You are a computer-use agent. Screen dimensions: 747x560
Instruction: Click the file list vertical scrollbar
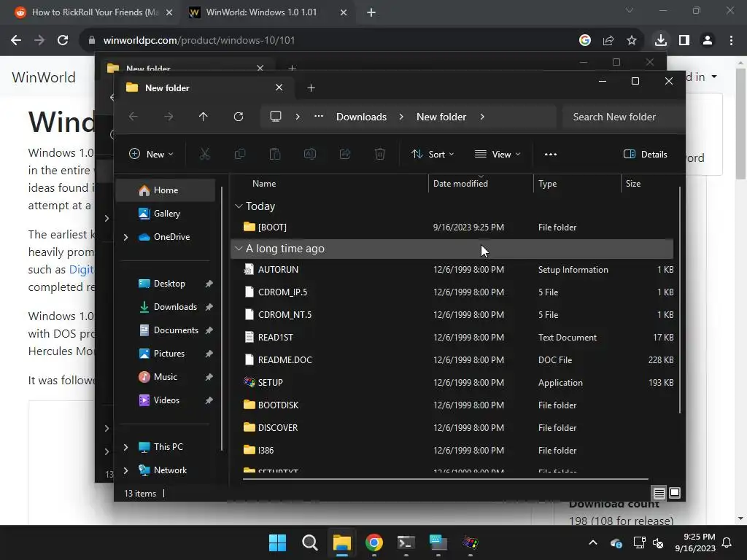point(679,300)
